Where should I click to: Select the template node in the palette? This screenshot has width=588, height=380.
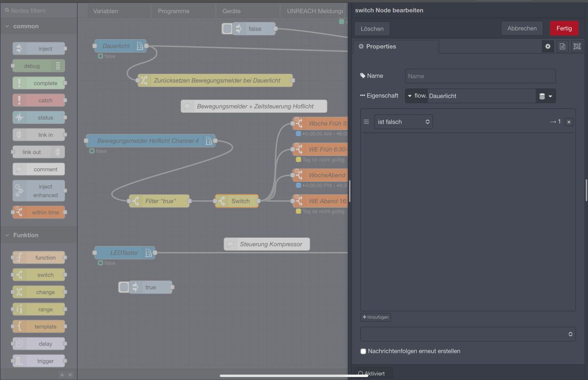[x=39, y=327]
